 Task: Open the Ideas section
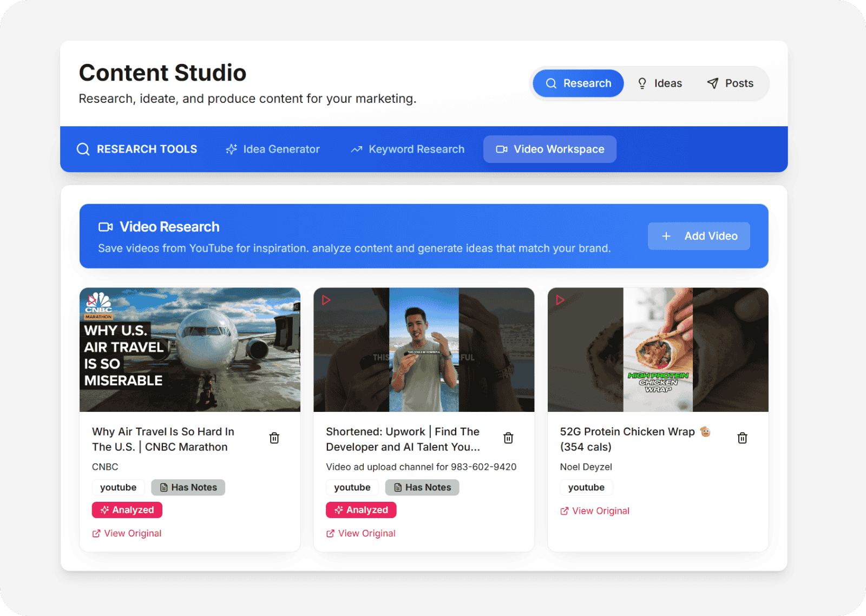coord(660,83)
